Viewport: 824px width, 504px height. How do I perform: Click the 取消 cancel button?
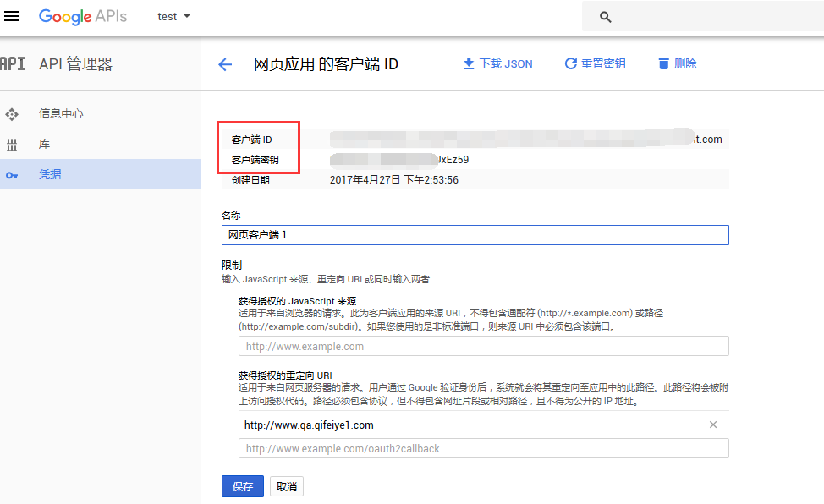[x=287, y=486]
